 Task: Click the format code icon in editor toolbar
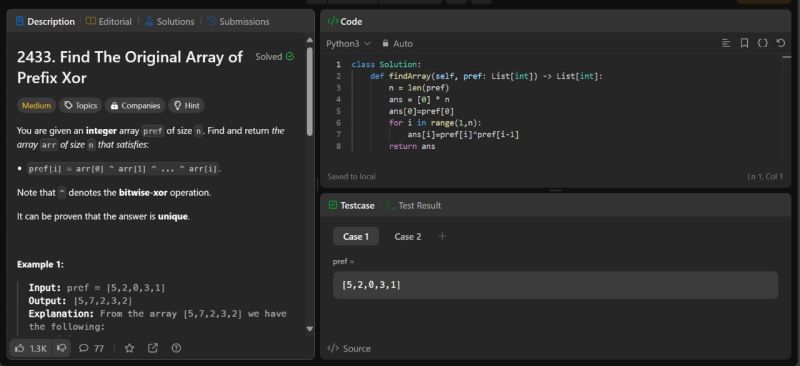click(726, 43)
